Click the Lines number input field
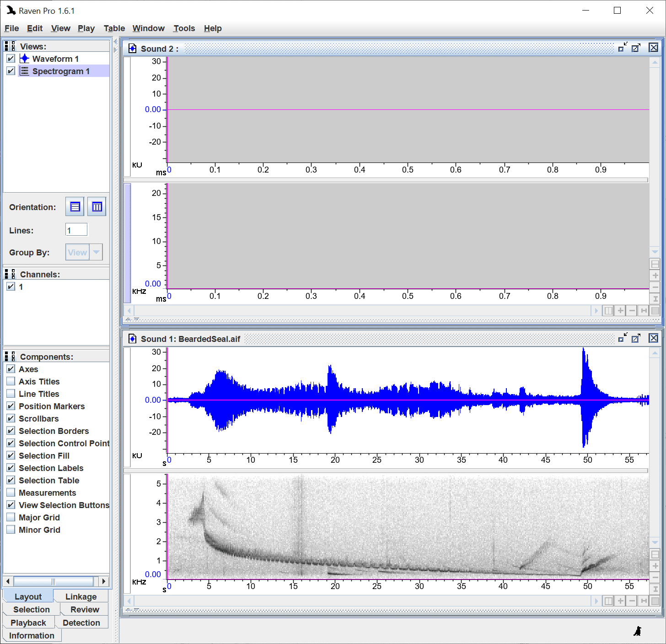This screenshot has width=666, height=644. coord(76,230)
